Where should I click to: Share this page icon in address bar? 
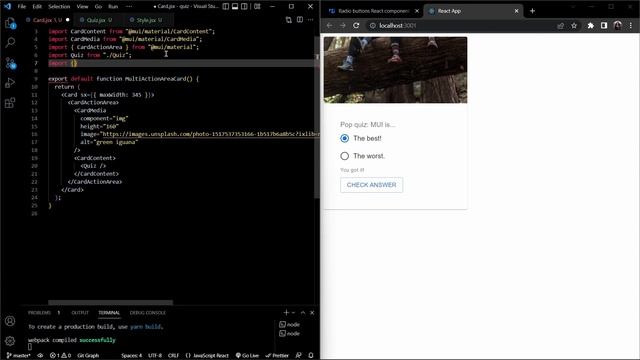[560, 25]
